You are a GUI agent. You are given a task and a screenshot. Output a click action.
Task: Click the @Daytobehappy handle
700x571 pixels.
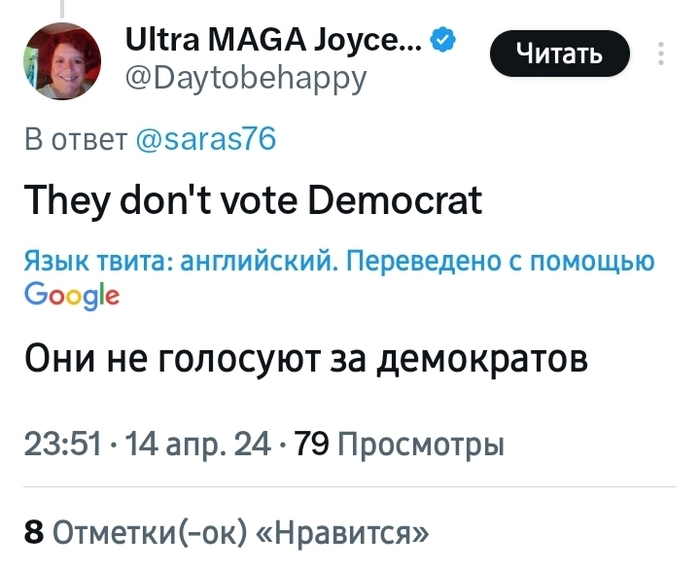tap(244, 76)
